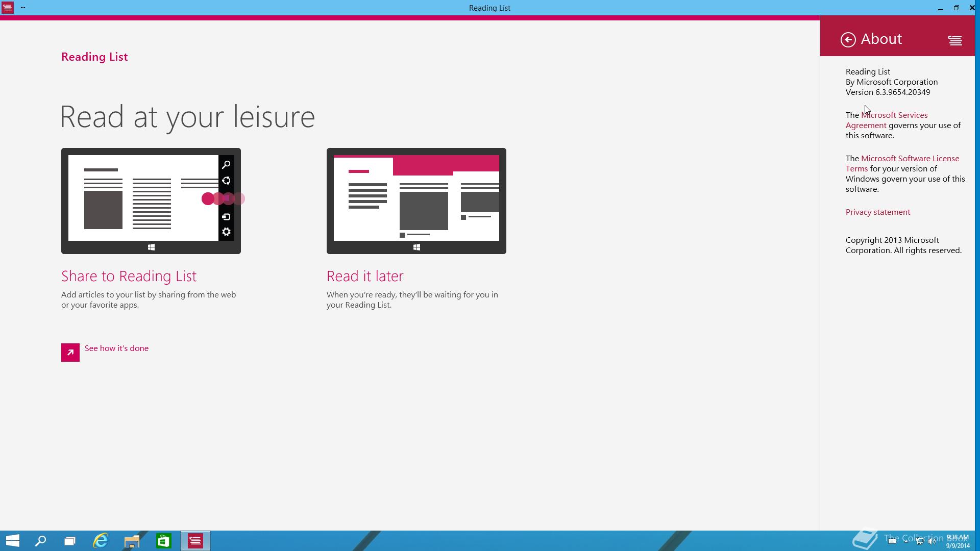Open Task View on the taskbar
980x551 pixels.
70,541
